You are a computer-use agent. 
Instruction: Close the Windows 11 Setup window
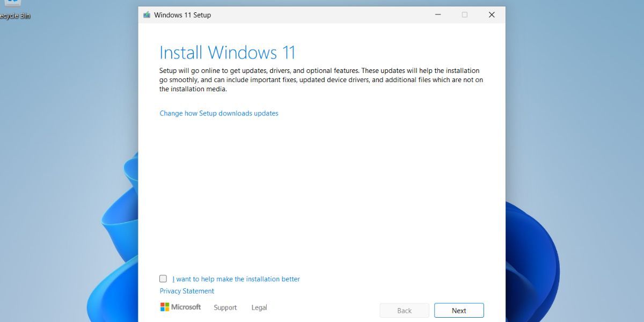coord(492,15)
